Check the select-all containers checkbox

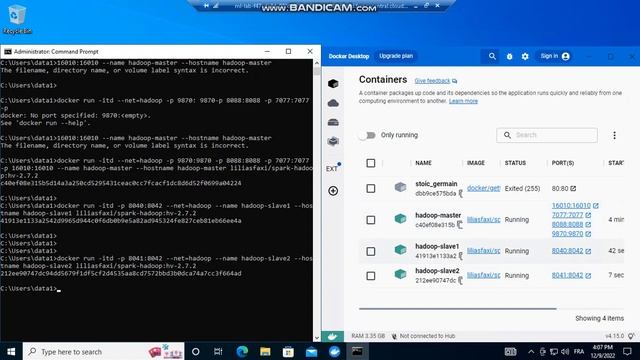tap(371, 163)
